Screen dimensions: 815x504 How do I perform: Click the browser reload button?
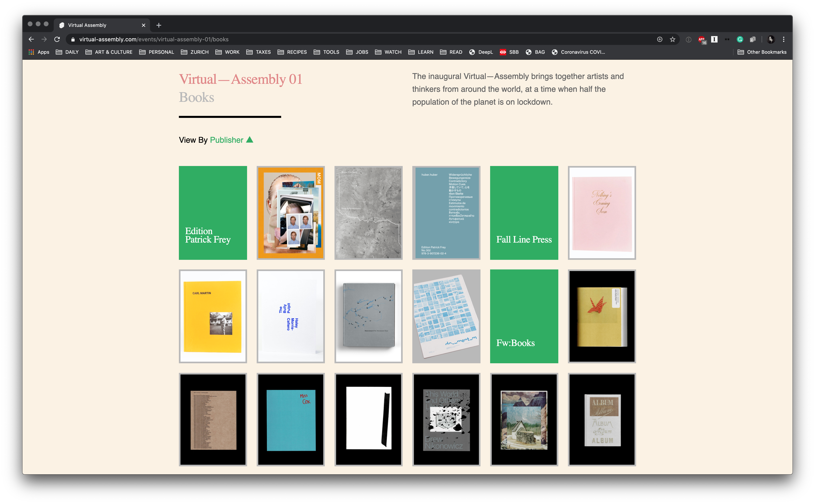[57, 39]
